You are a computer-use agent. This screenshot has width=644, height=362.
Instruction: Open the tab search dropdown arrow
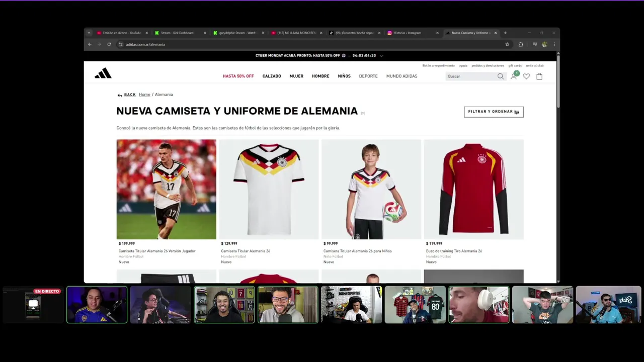(89, 33)
